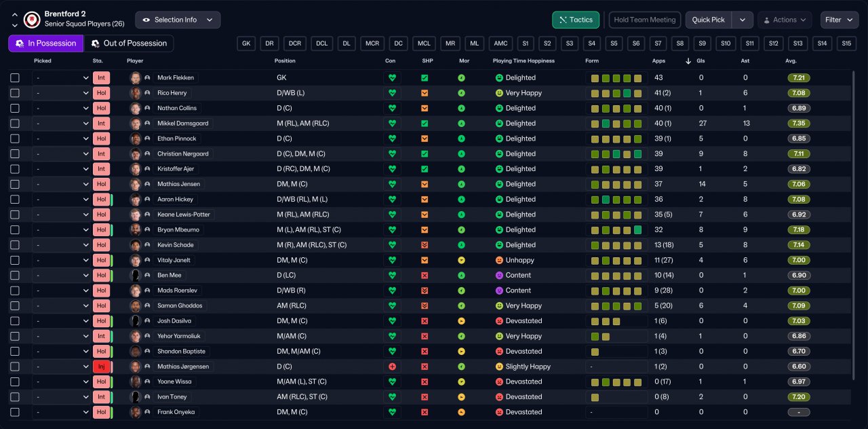
Task: Tick the checkbox for Bryan Mbeumo
Action: click(x=15, y=230)
